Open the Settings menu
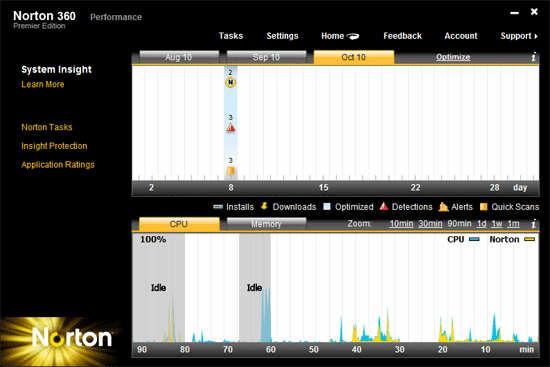This screenshot has width=550, height=367. tap(282, 36)
